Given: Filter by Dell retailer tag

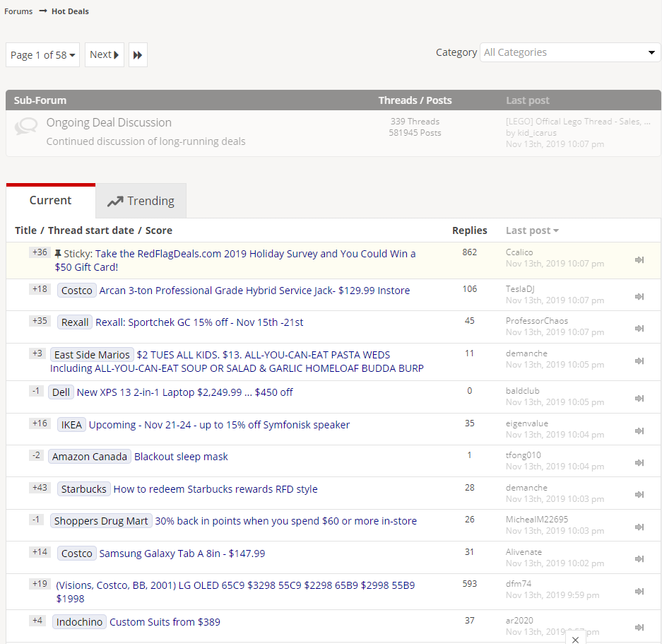Looking at the screenshot, I should [x=61, y=392].
